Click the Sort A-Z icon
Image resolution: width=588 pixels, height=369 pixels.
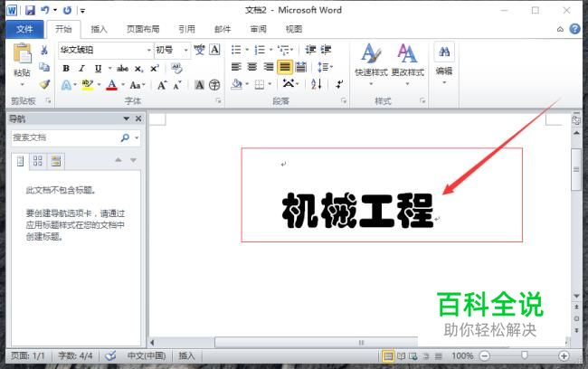click(x=316, y=84)
